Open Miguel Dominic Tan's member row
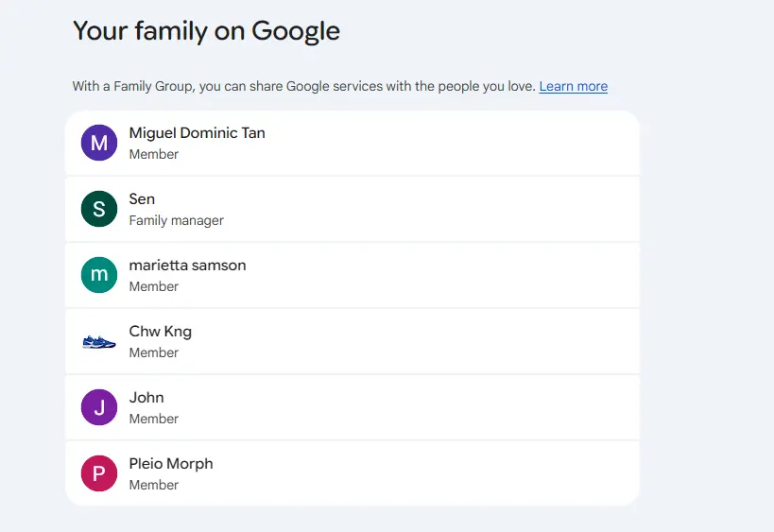774x532 pixels. [x=353, y=143]
